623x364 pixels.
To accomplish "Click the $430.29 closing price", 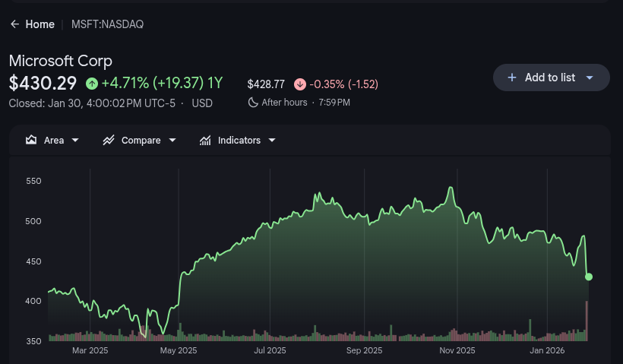I will [43, 83].
